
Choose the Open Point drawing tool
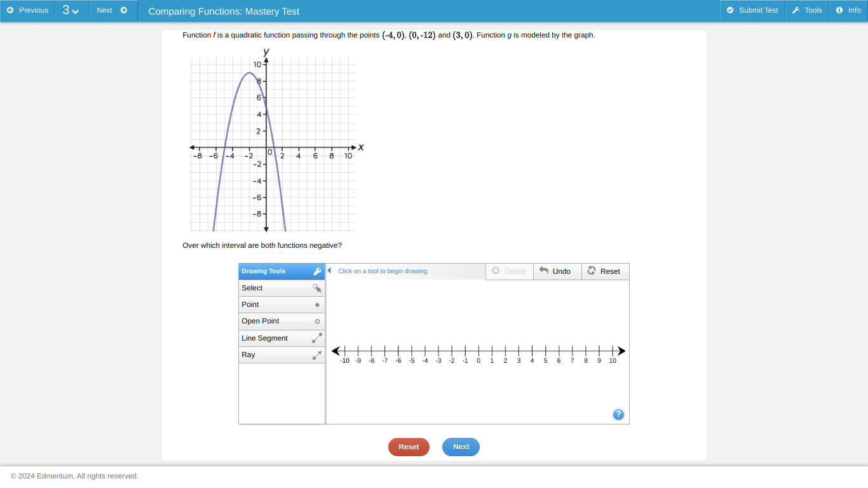point(281,321)
